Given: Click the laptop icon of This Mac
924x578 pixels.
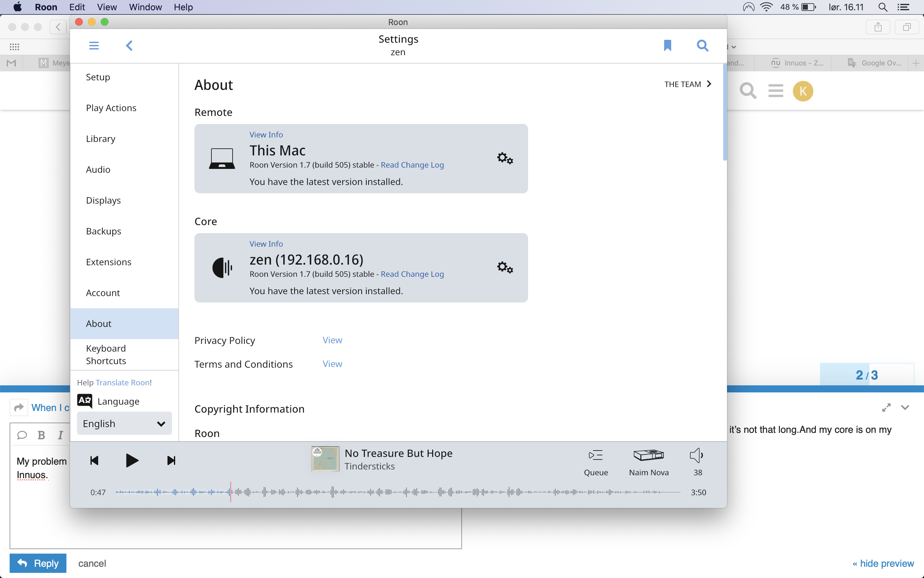Looking at the screenshot, I should coord(222,158).
